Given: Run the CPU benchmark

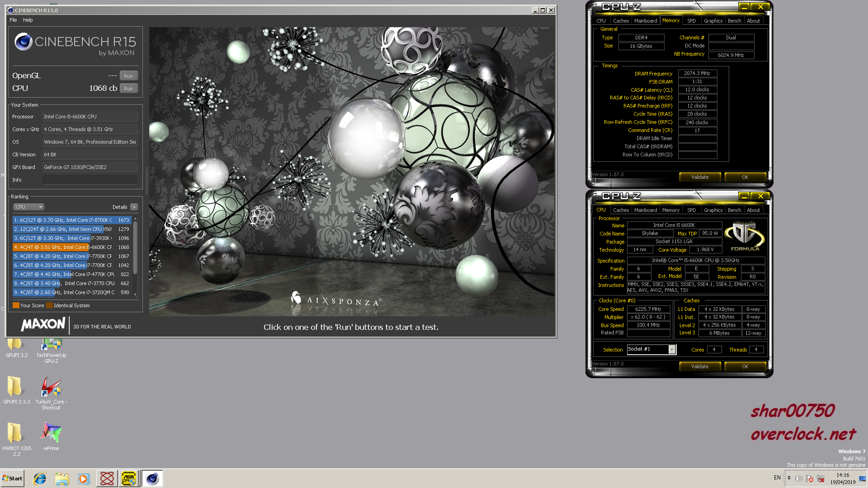Looking at the screenshot, I should [x=128, y=89].
